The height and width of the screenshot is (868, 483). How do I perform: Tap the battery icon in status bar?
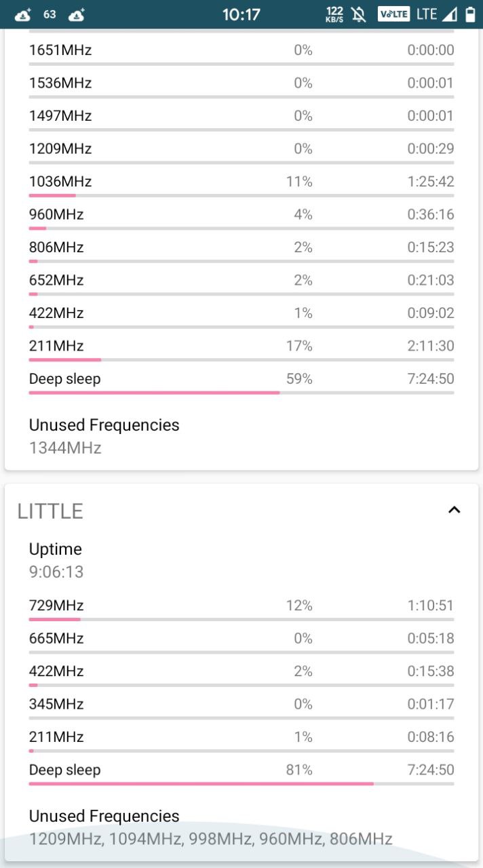click(470, 14)
